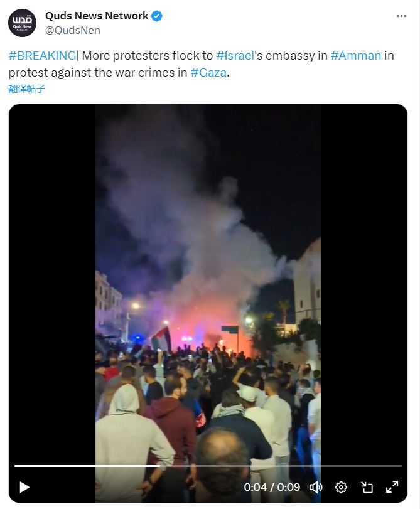Click the Quds News Network profile avatar

(22, 23)
